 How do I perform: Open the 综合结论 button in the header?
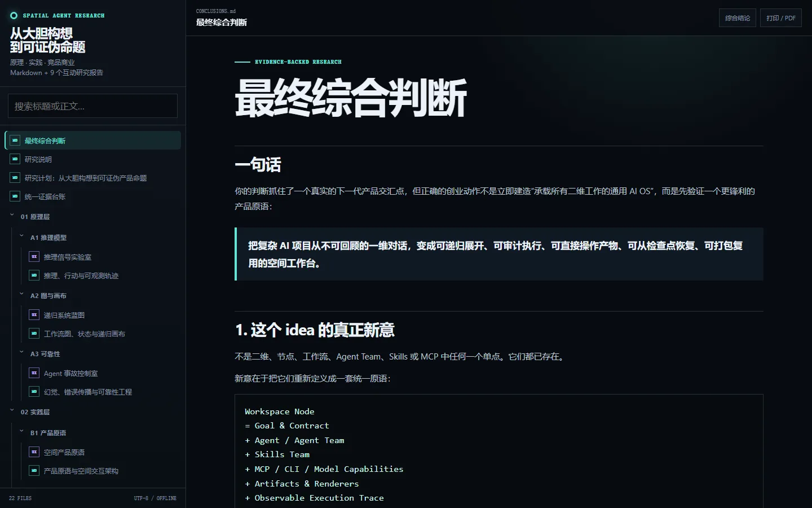(738, 18)
